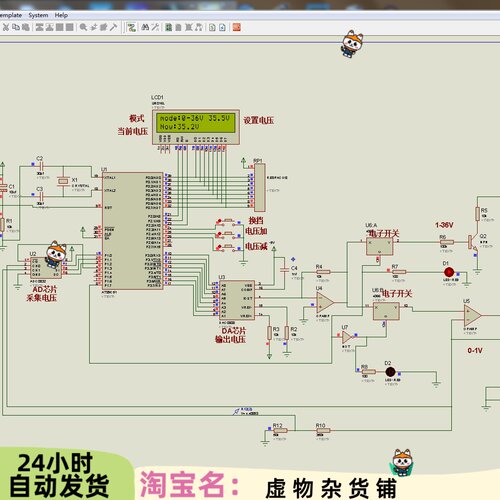500x500 pixels.
Task: Select resistor R12
Action: (x=280, y=430)
